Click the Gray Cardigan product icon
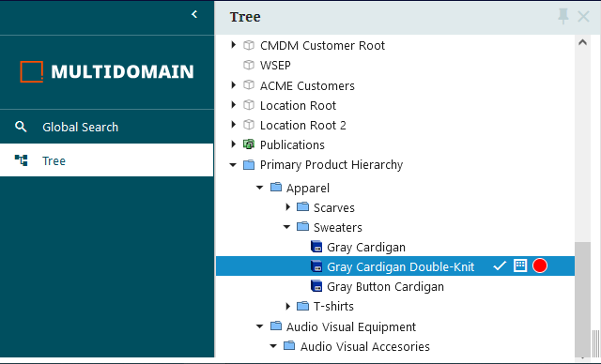The height and width of the screenshot is (364, 601). (x=316, y=247)
